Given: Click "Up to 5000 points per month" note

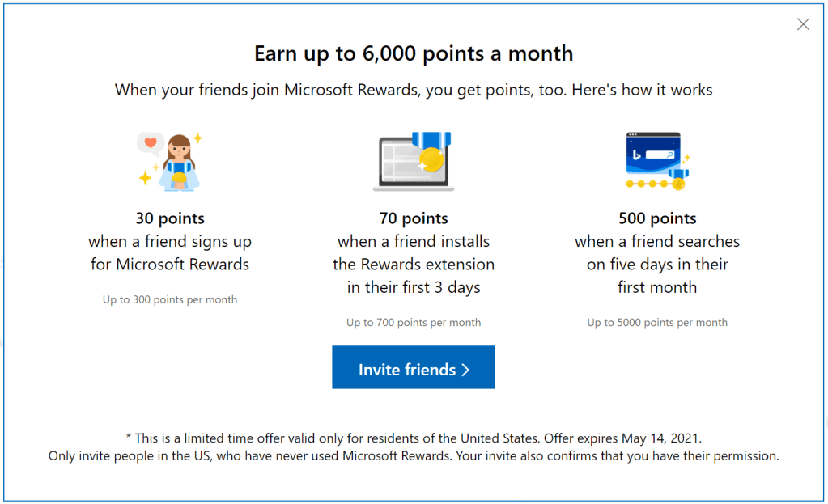Looking at the screenshot, I should tap(657, 323).
